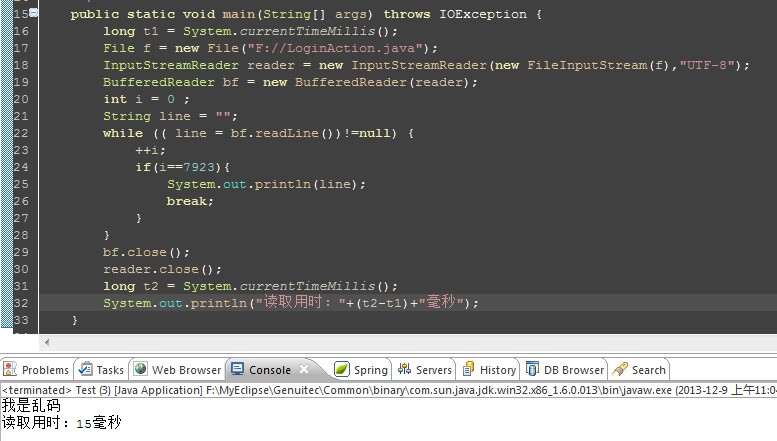Click the Search view flashlight icon
777x441 pixels.
pos(620,369)
